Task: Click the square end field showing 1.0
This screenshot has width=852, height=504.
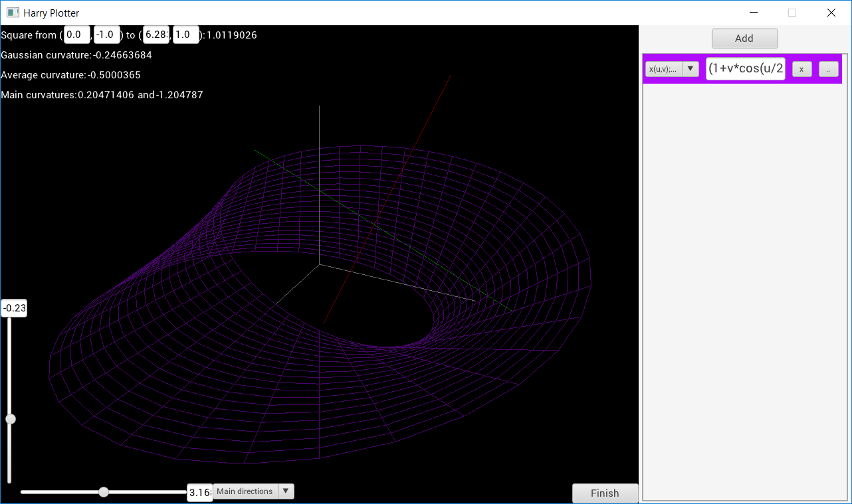Action: click(x=186, y=35)
